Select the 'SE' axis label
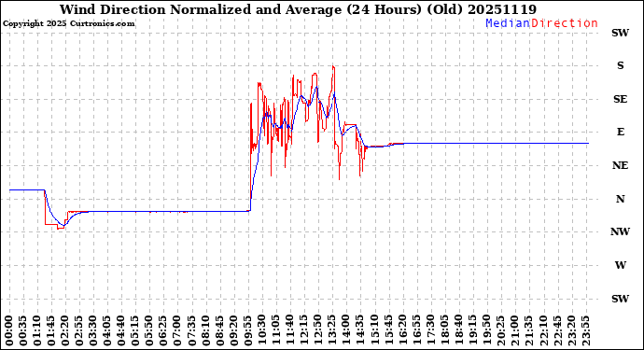 620,99
